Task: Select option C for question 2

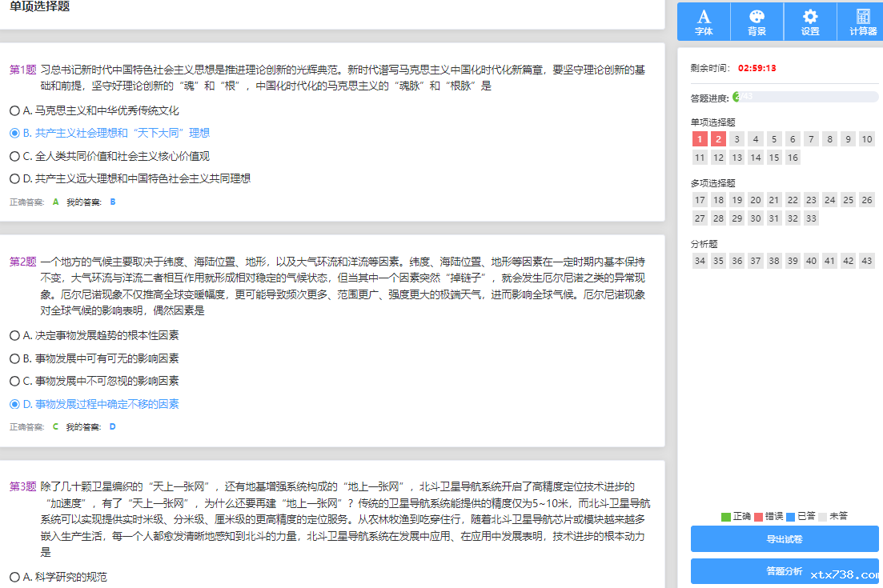Action: coord(14,381)
